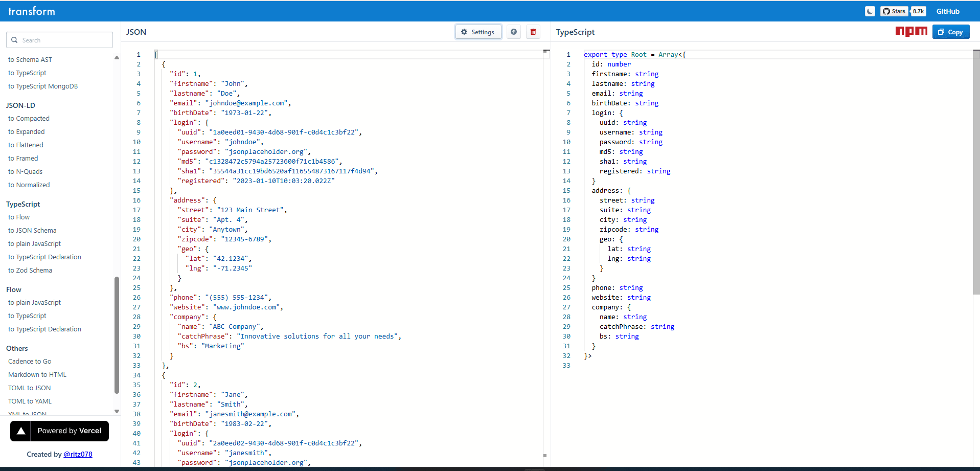Select 'to Flattened' under JSON-LD
The image size is (980, 471).
click(25, 145)
